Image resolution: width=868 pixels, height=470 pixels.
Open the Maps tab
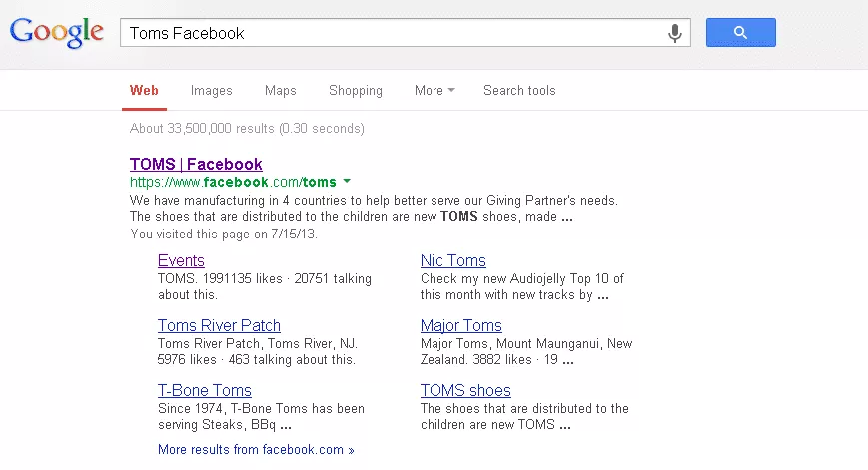tap(280, 90)
